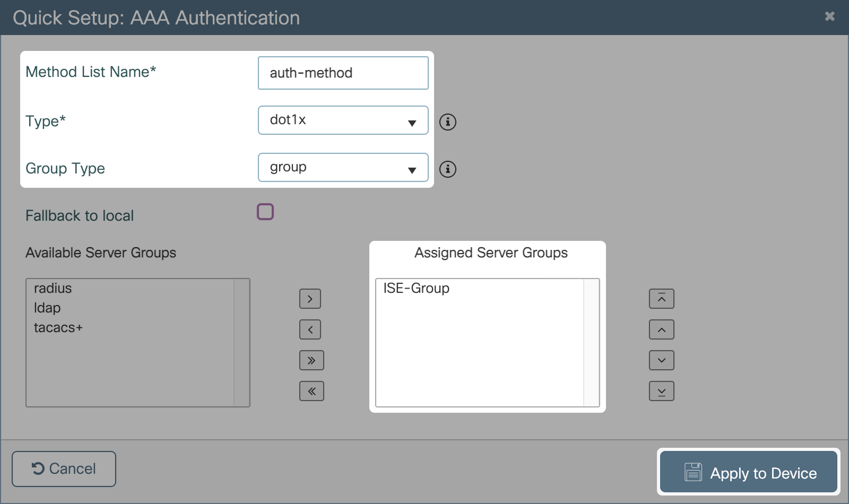This screenshot has height=504, width=849.
Task: Choose tacacs+ from available server groups
Action: pyautogui.click(x=58, y=327)
